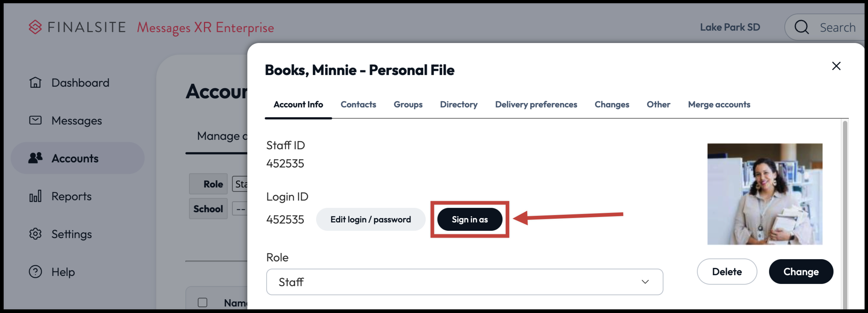Click Edit login / password button
868x313 pixels.
point(371,219)
